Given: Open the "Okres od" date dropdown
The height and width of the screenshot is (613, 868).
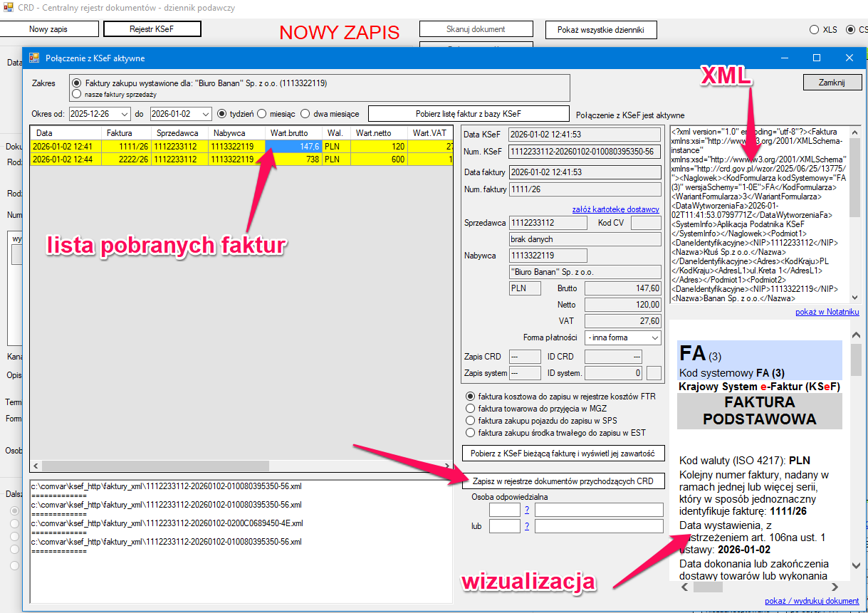Looking at the screenshot, I should pos(125,114).
